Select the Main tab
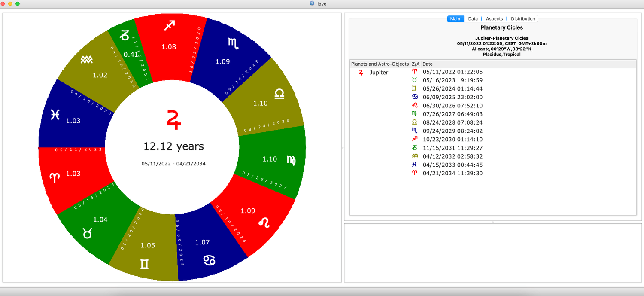This screenshot has width=644, height=296. (x=455, y=19)
